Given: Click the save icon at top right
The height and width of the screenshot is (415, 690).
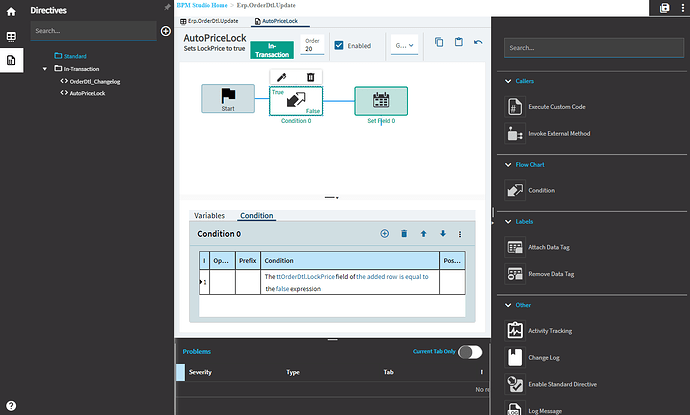Looking at the screenshot, I should (664, 8).
